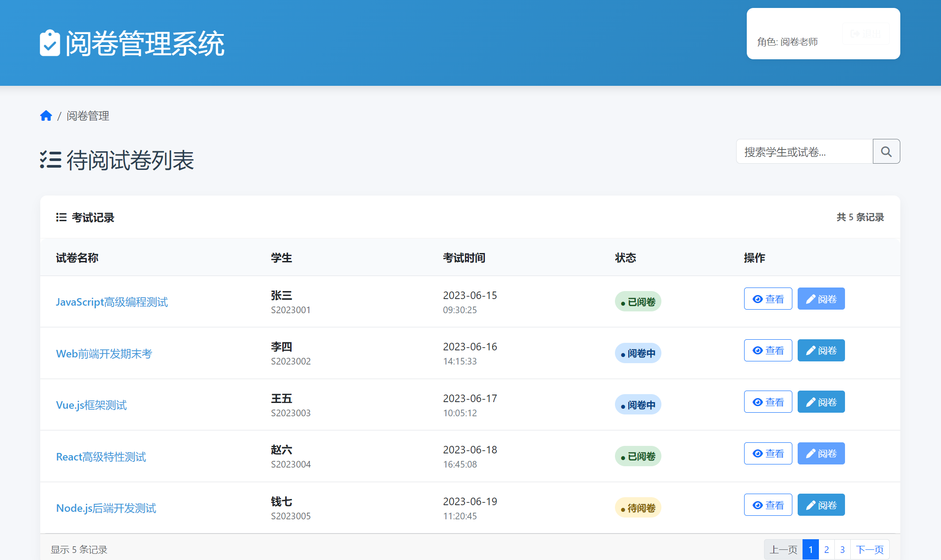Grade 钱七's Node.js exam
This screenshot has width=941, height=560.
pyautogui.click(x=821, y=505)
